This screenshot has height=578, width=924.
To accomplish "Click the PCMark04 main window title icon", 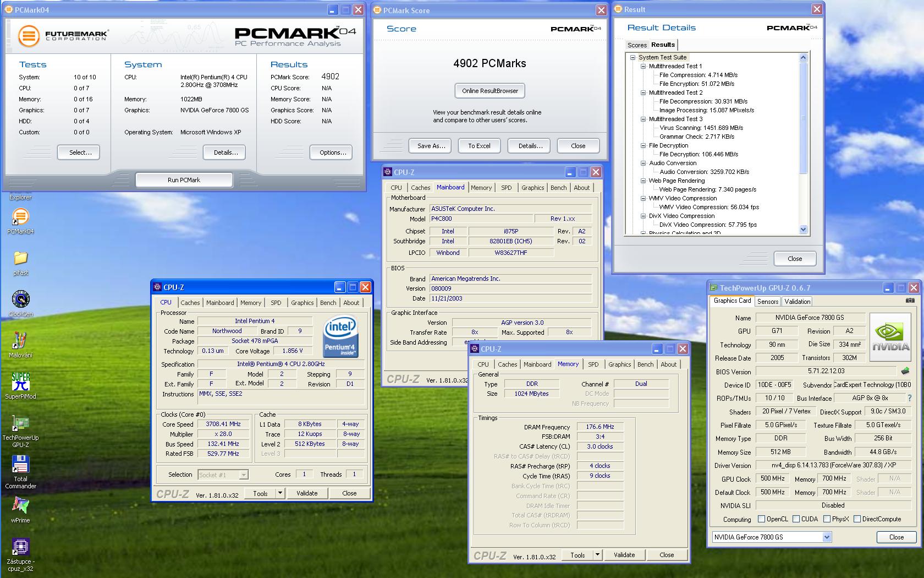I will pos(9,10).
